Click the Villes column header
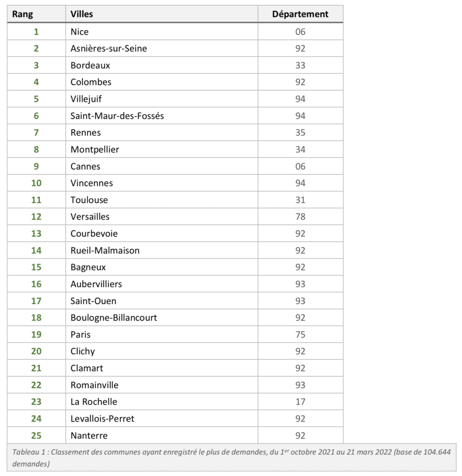Screen dimensions: 462x476 click(82, 14)
